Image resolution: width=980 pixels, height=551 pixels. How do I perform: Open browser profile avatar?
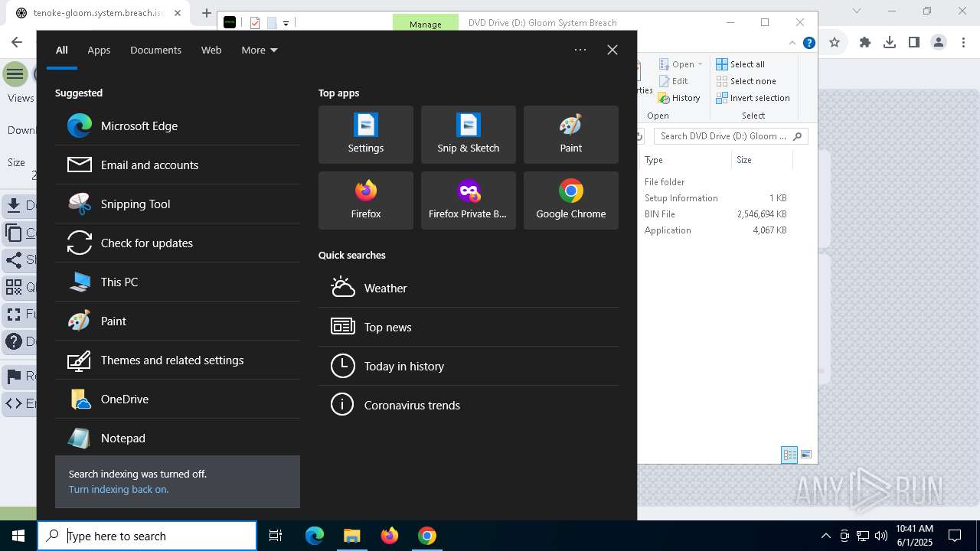939,43
